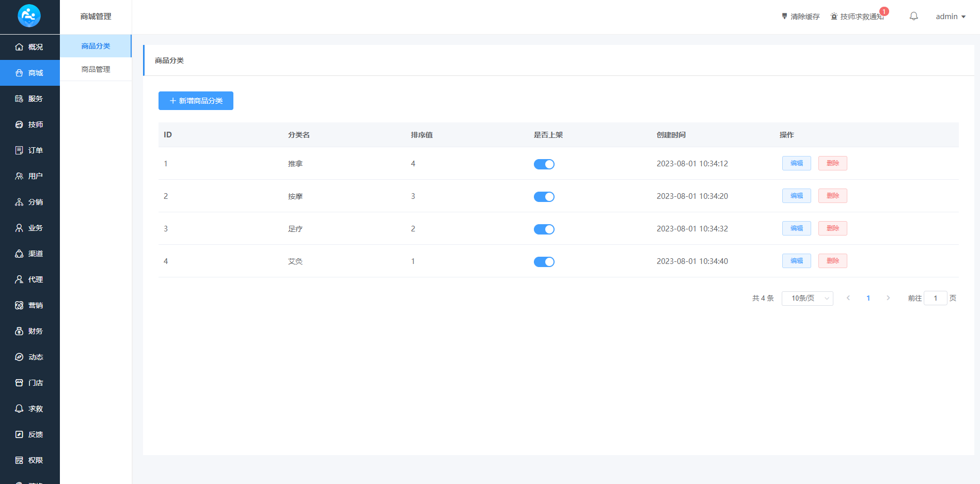
Task: Toggle the 上架 switch for 按摩
Action: [x=544, y=197]
